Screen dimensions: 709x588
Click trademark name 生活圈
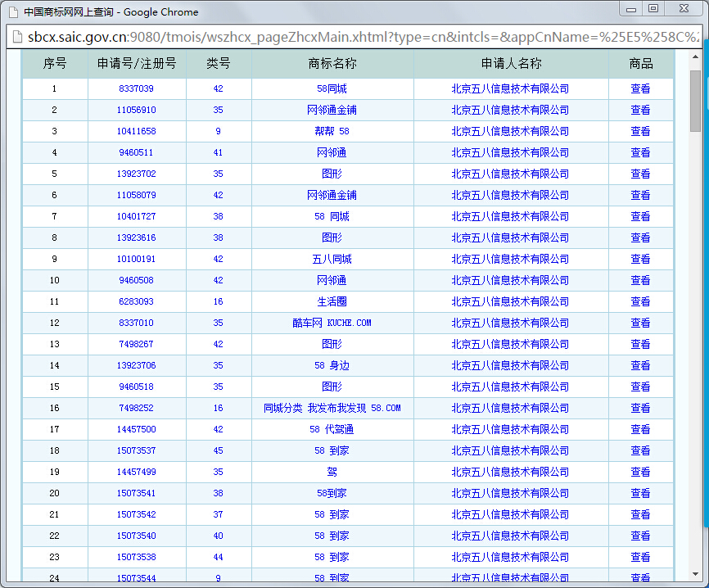tap(332, 301)
